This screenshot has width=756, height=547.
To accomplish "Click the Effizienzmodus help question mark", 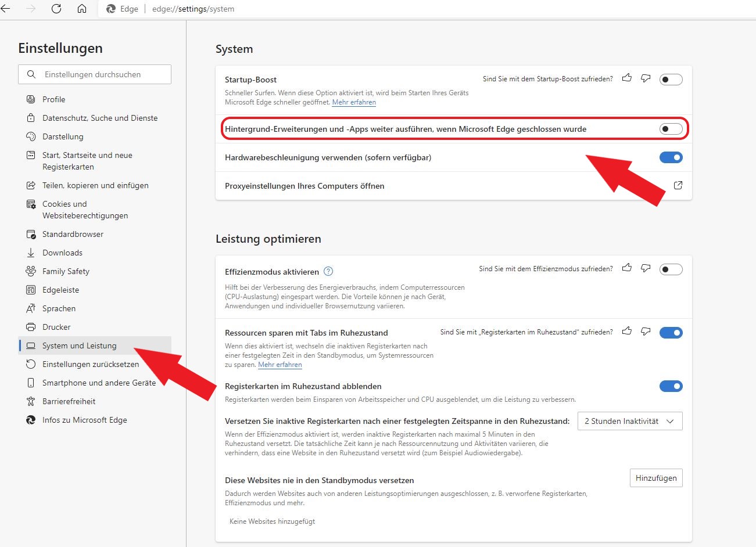I will (x=328, y=271).
